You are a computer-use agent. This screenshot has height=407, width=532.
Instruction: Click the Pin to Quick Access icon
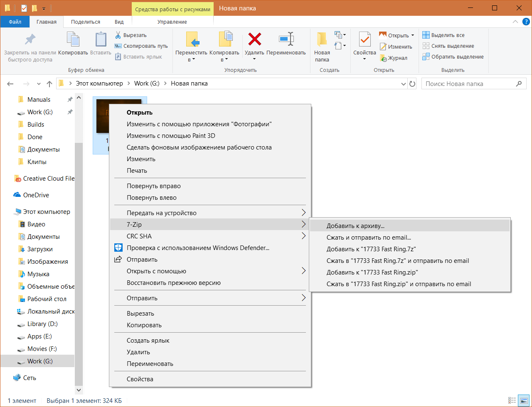[x=30, y=40]
